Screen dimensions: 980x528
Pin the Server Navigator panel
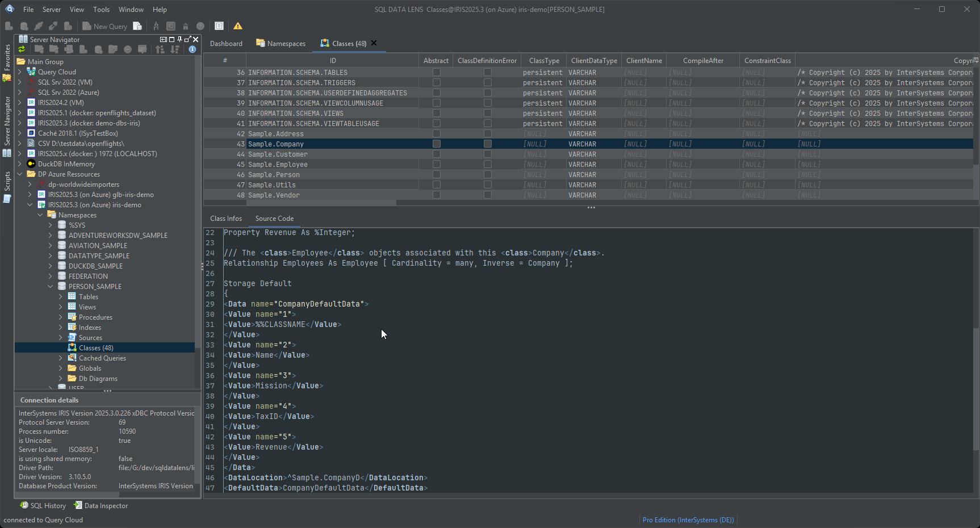coord(179,39)
